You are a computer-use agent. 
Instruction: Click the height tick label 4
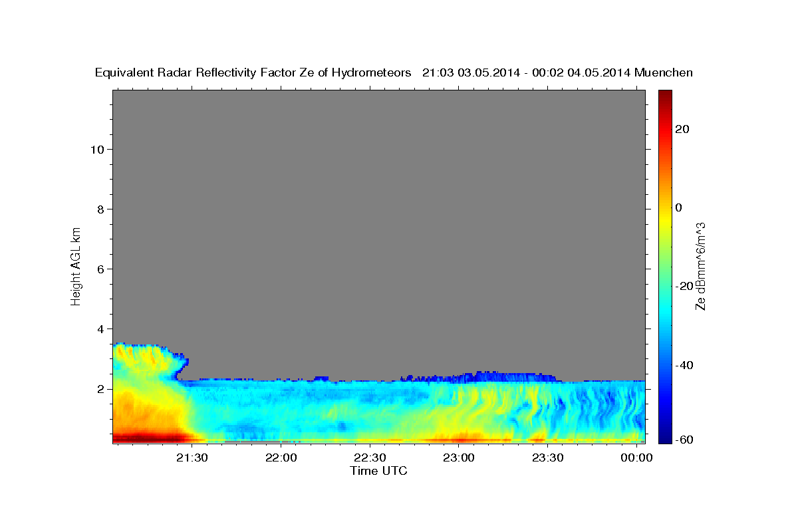100,329
